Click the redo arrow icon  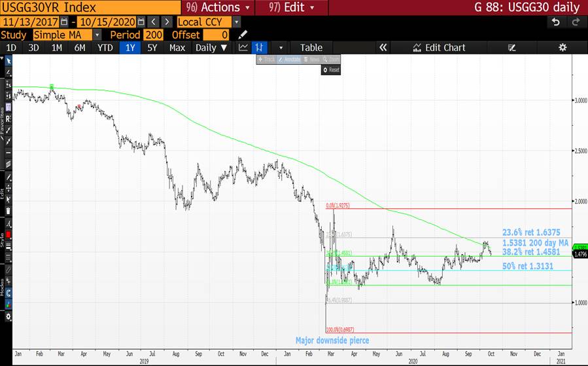(x=576, y=22)
